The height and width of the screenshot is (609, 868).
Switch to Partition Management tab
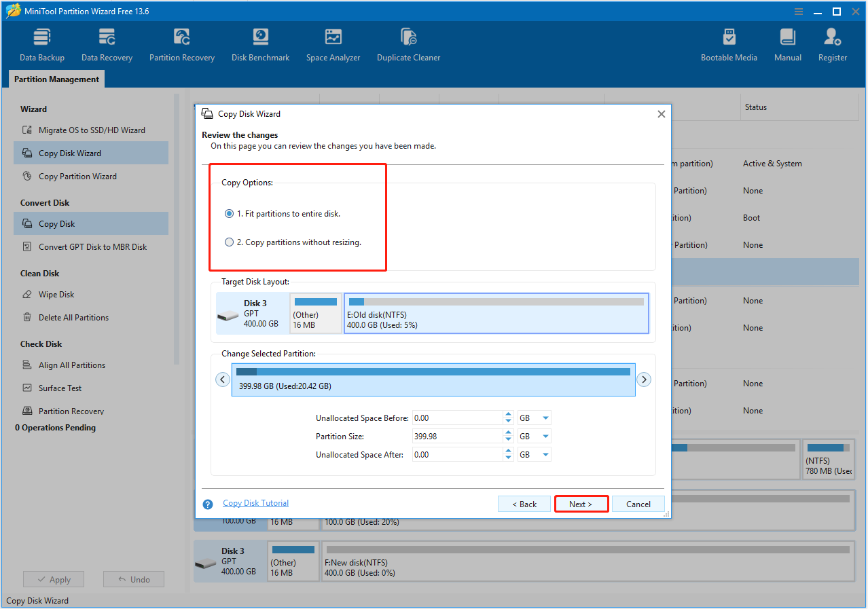57,79
